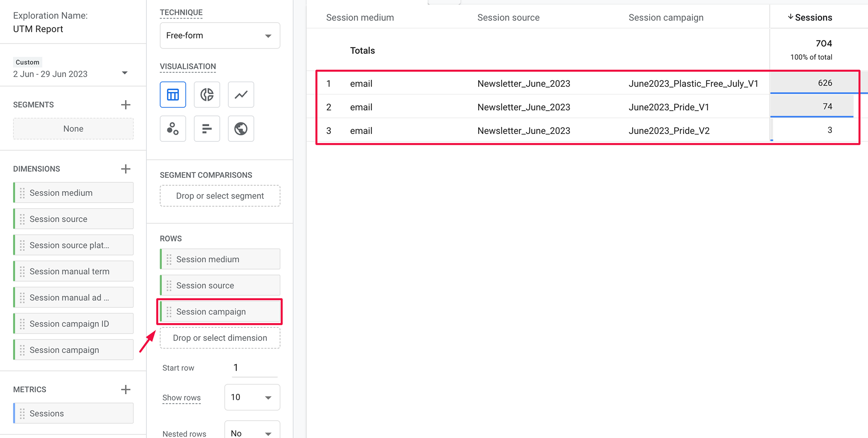This screenshot has width=868, height=438.
Task: Sort by the Sessions column header
Action: (810, 17)
